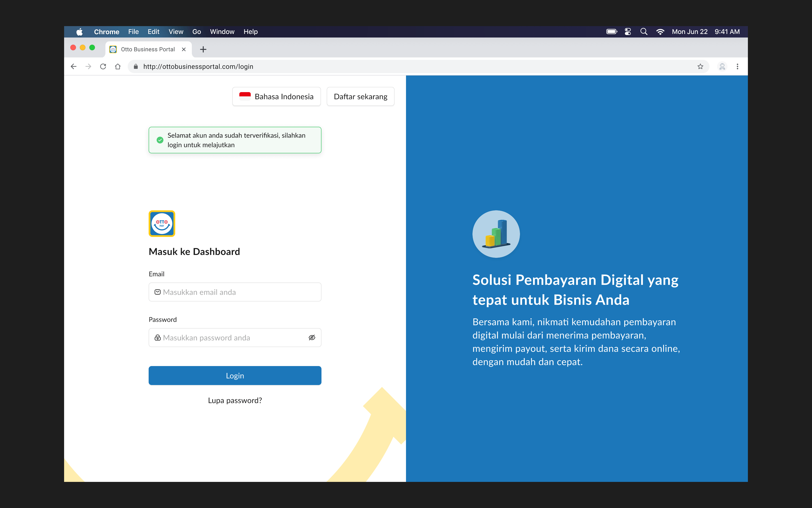Click Daftar sekarang register button
This screenshot has height=508, width=812.
click(x=360, y=96)
